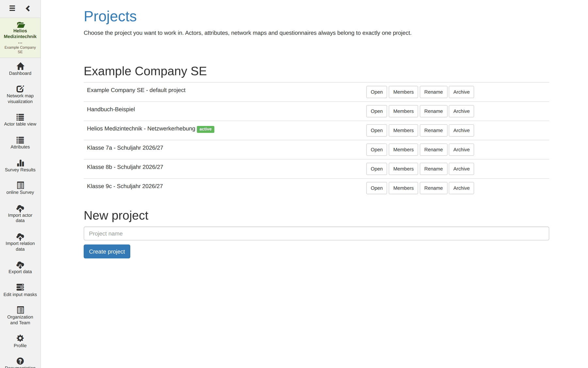Open online Survey icon
This screenshot has width=588, height=368.
pos(20,185)
